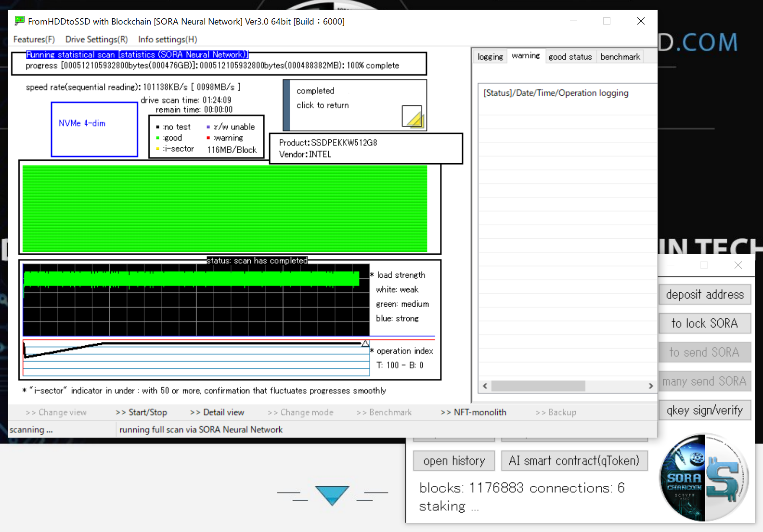Image resolution: width=763 pixels, height=532 pixels.
Task: Close the SORA wallet window
Action: click(738, 265)
